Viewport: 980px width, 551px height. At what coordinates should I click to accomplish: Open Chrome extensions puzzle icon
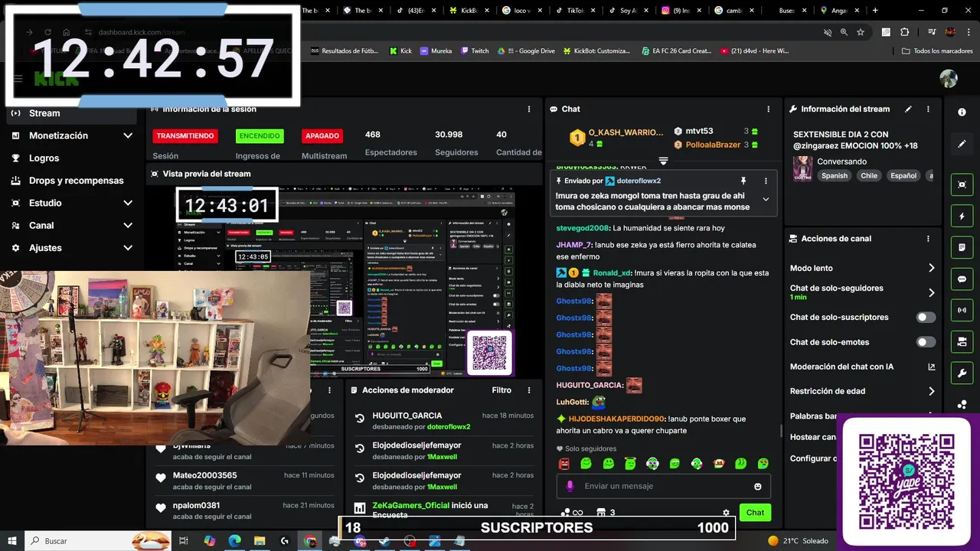[x=904, y=32]
